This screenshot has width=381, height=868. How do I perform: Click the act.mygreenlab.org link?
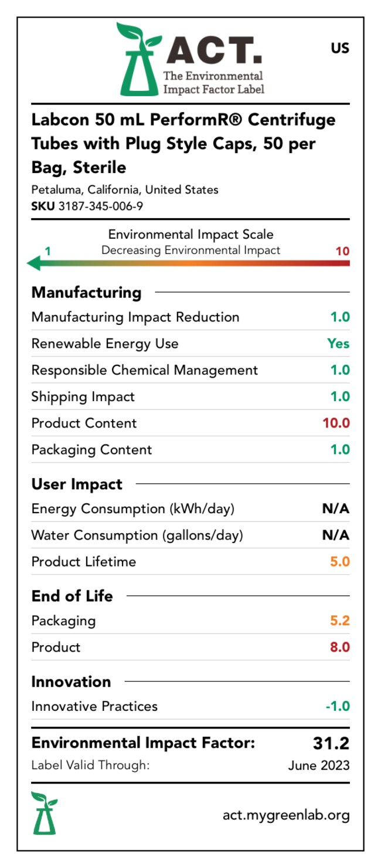[286, 815]
